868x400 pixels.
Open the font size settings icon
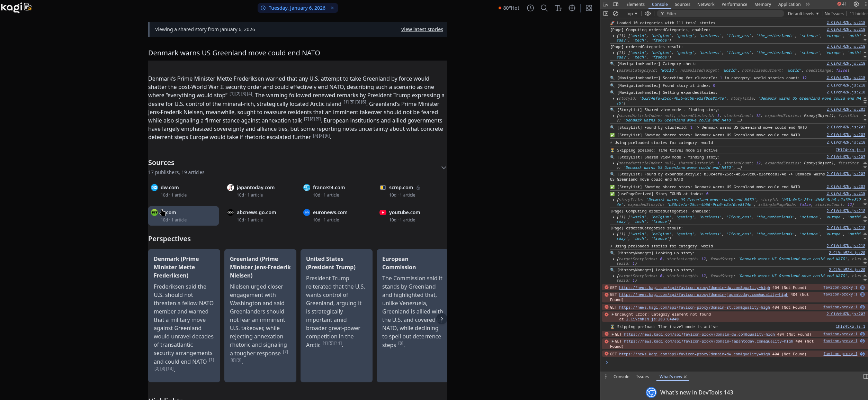pyautogui.click(x=558, y=8)
